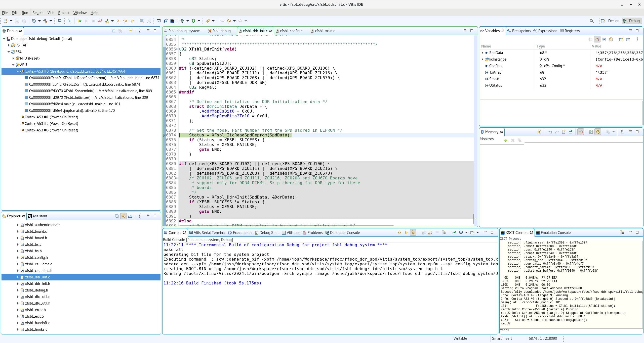Pin the Build Console view
This screenshot has height=343, width=644.
pyautogui.click(x=454, y=232)
